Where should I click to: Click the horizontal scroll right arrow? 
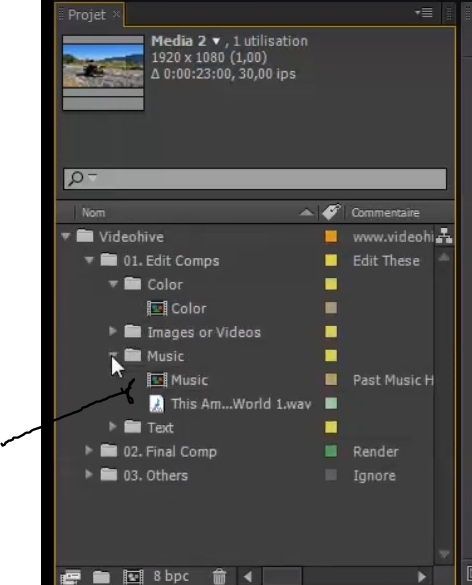coord(422,577)
